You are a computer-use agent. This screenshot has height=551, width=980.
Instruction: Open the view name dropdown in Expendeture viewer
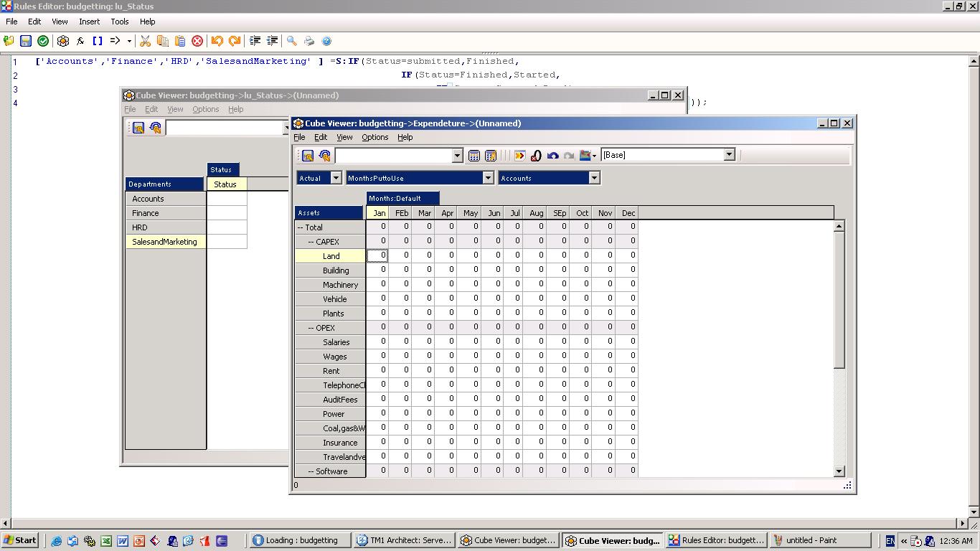click(458, 156)
